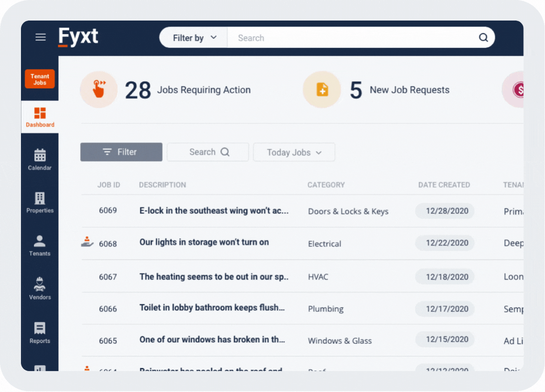Click the Tenant Jobs orange button
The height and width of the screenshot is (392, 545).
click(40, 79)
